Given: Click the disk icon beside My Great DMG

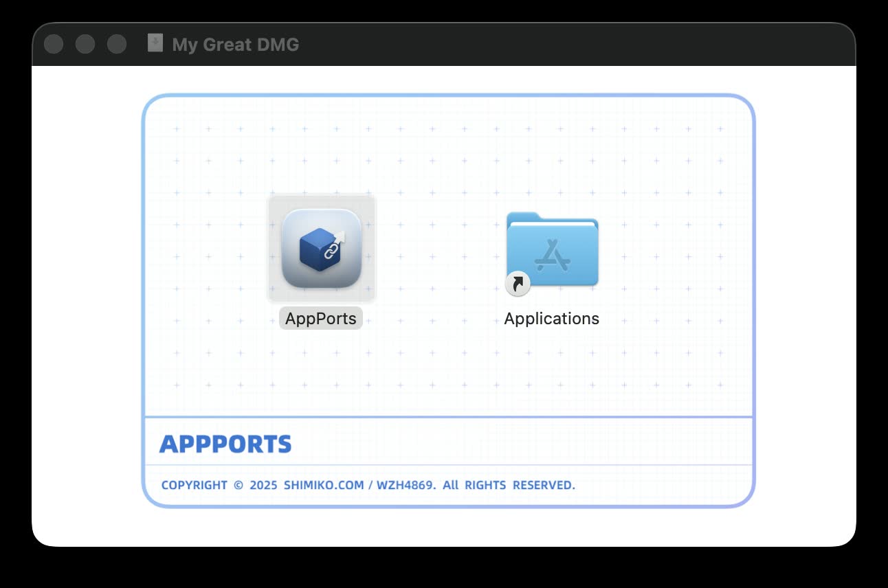Looking at the screenshot, I should point(155,44).
